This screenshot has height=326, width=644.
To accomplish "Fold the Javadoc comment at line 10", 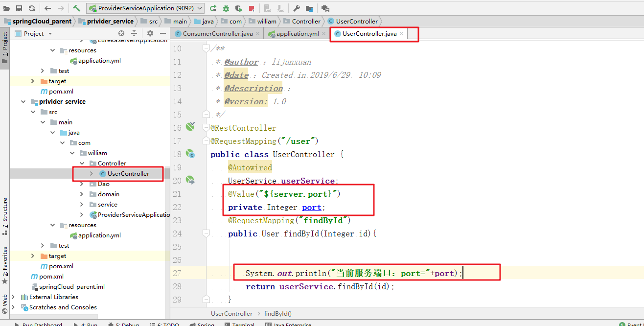I will pos(206,48).
